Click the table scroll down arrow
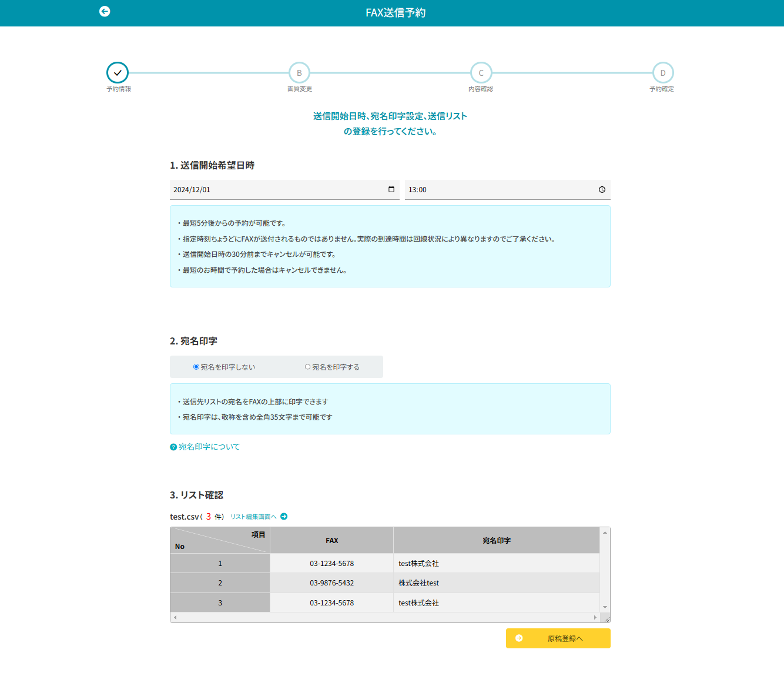The image size is (784, 683). click(x=605, y=607)
